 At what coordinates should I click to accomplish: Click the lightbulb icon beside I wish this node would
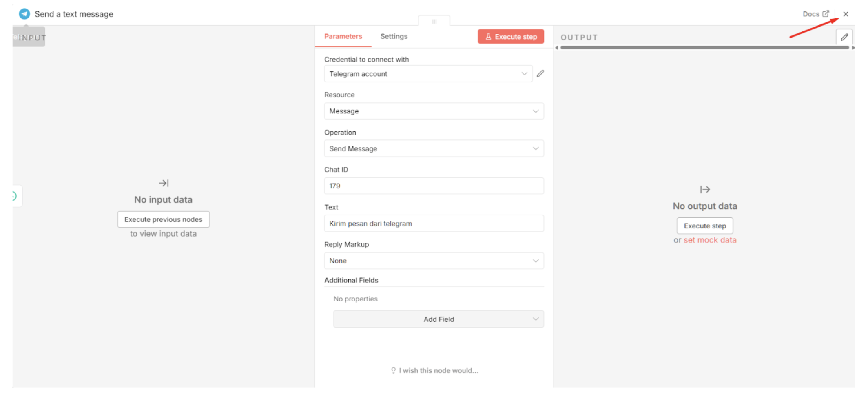pos(393,370)
